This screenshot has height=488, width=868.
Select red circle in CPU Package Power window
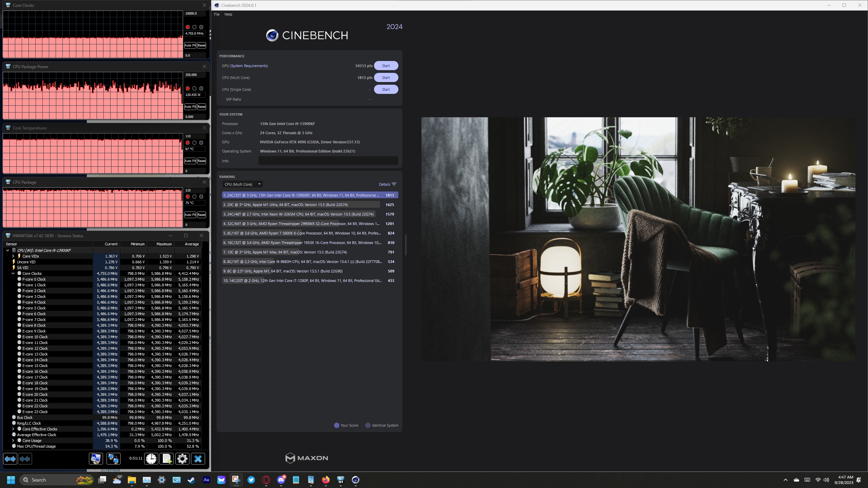click(188, 88)
